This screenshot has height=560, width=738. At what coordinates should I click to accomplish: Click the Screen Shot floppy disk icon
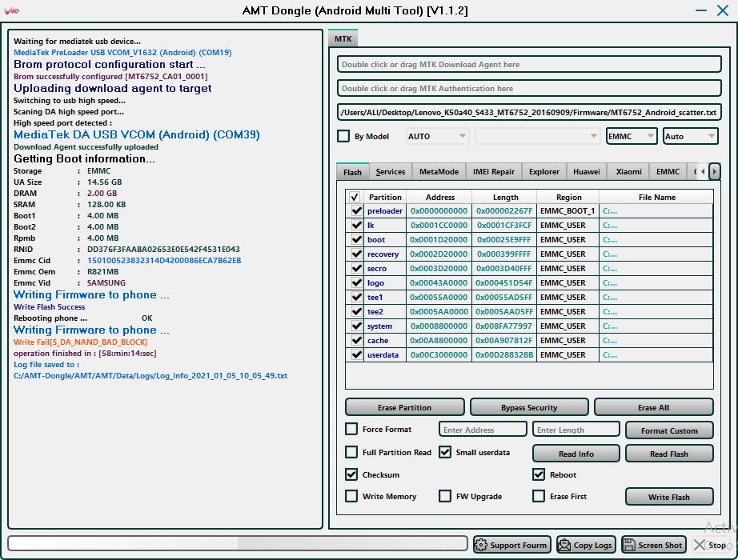point(629,545)
